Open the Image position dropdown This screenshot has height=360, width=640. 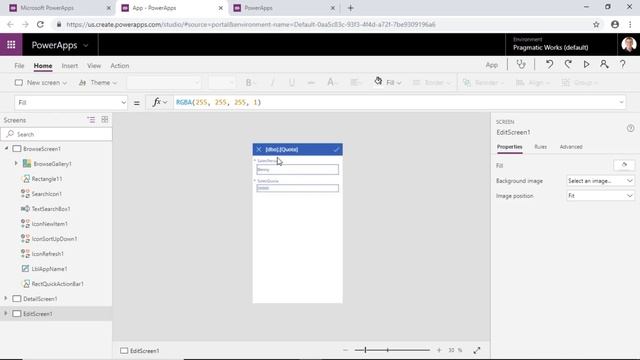click(x=600, y=196)
